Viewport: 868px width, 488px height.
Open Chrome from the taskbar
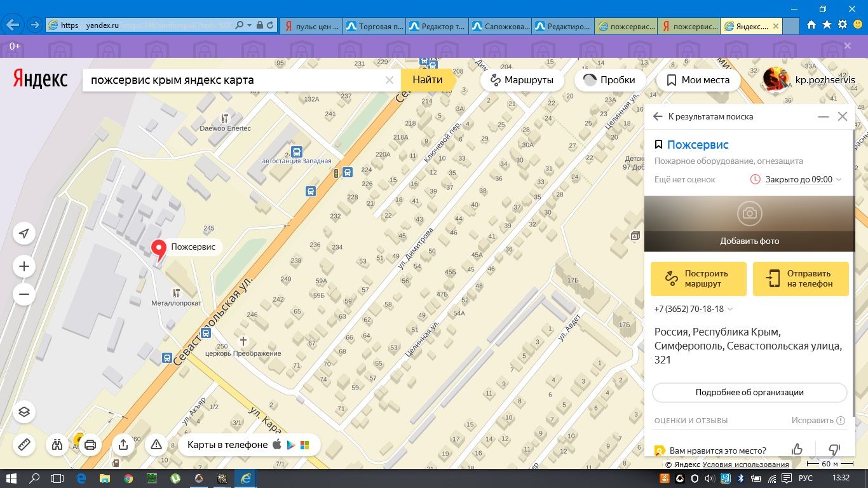pyautogui.click(x=128, y=478)
